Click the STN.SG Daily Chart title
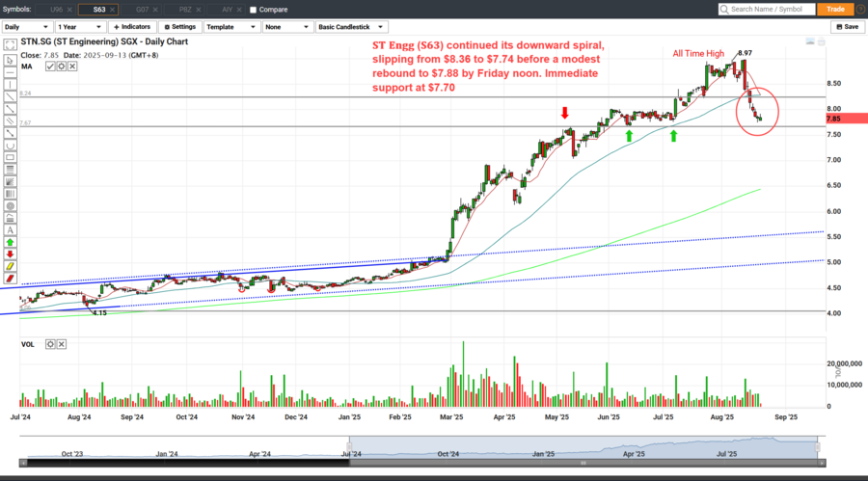Viewport: 868px width, 481px height. [x=104, y=41]
